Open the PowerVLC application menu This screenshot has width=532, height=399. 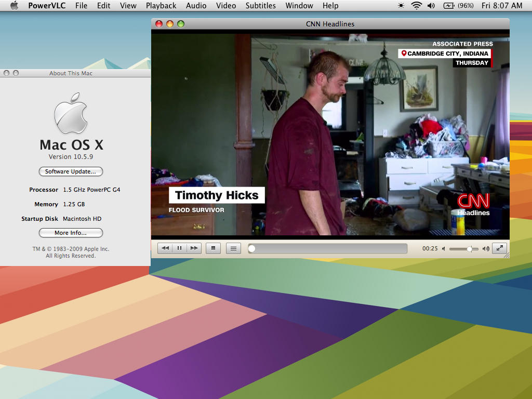click(47, 5)
